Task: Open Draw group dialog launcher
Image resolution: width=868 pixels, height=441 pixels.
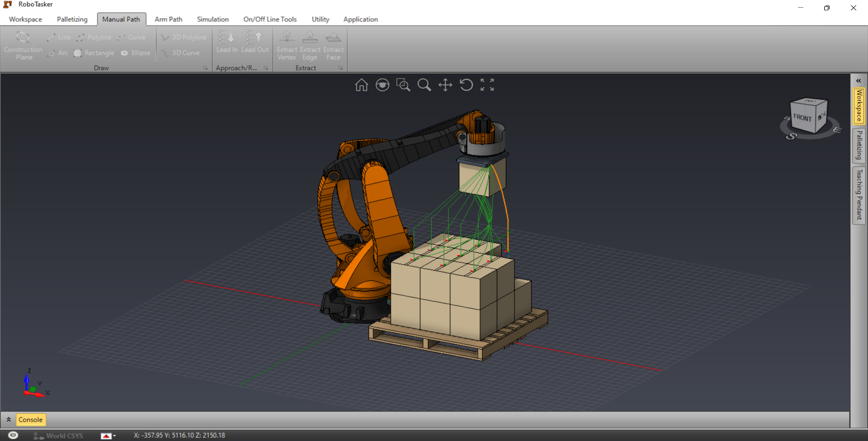Action: (x=205, y=68)
